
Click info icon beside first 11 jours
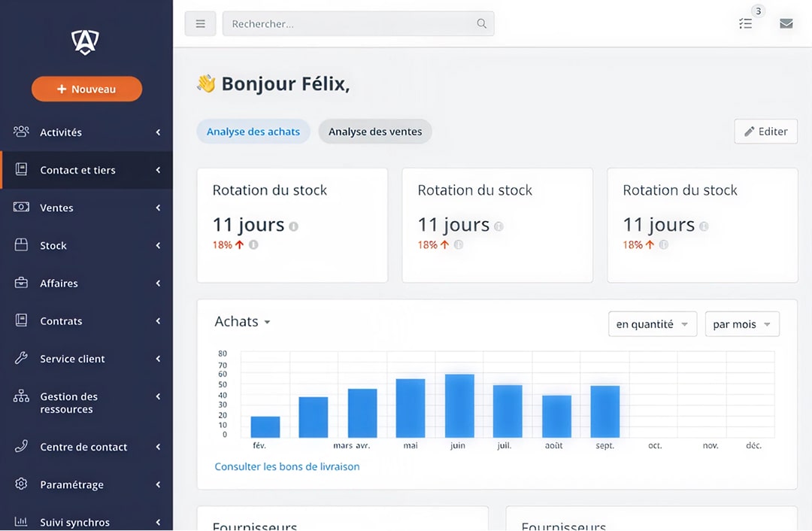pyautogui.click(x=293, y=226)
